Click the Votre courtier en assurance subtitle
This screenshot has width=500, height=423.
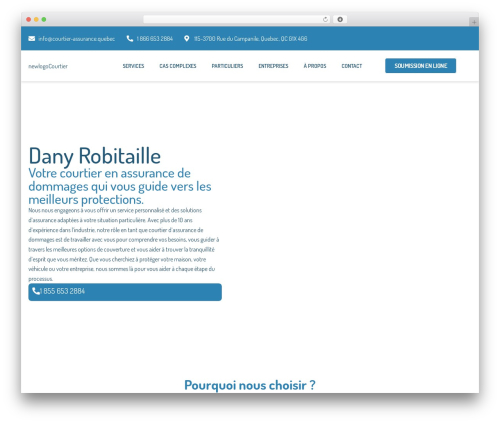point(120,186)
